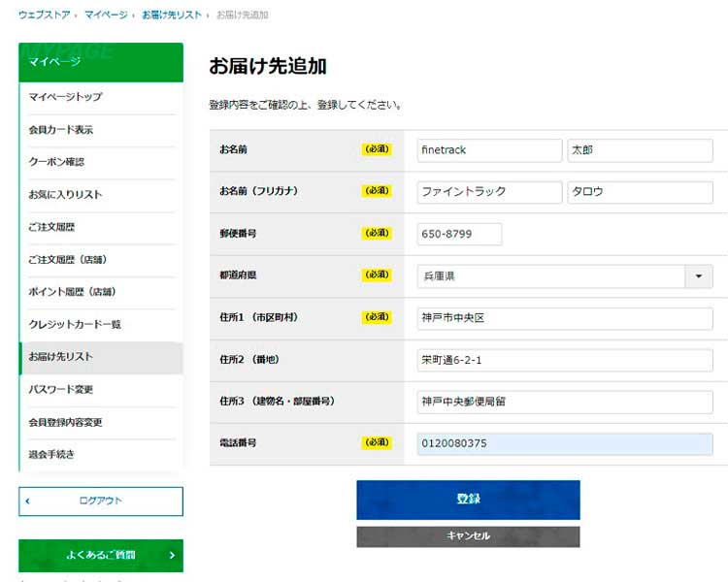Click the 電話番号 phone number field
Image resolution: width=728 pixels, height=582 pixels.
pyautogui.click(x=565, y=443)
